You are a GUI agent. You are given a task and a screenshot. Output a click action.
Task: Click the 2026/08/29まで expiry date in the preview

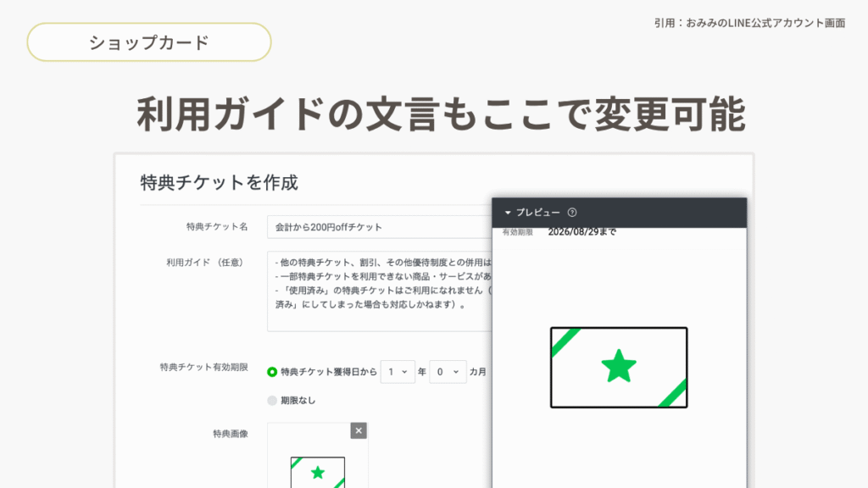coord(581,231)
